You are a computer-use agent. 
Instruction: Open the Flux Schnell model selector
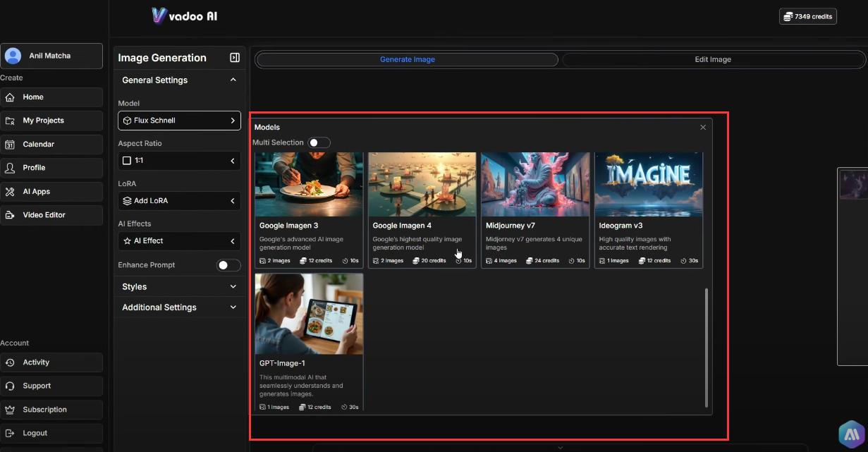pyautogui.click(x=180, y=121)
